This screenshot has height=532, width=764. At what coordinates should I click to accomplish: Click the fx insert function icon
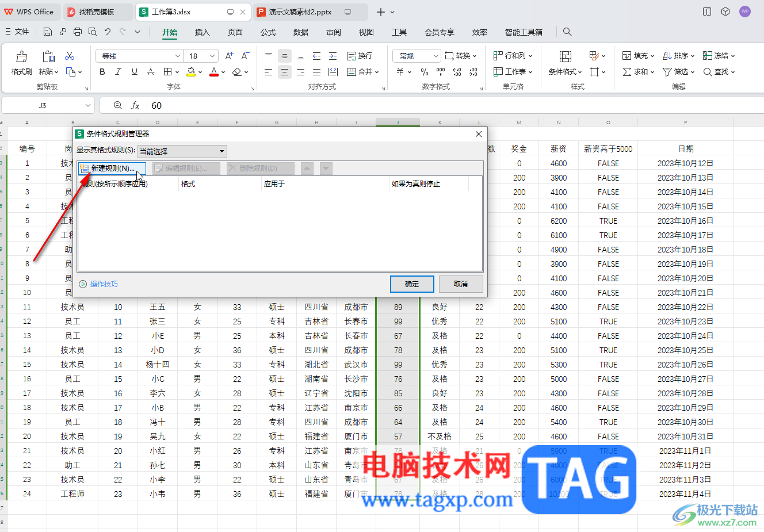136,105
